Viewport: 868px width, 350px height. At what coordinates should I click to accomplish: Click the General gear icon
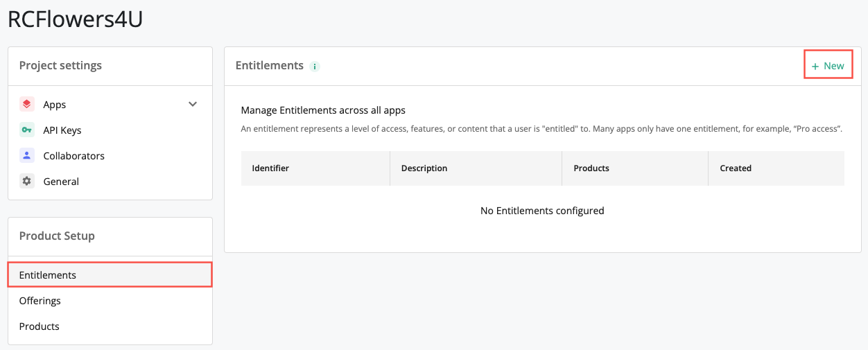coord(26,182)
